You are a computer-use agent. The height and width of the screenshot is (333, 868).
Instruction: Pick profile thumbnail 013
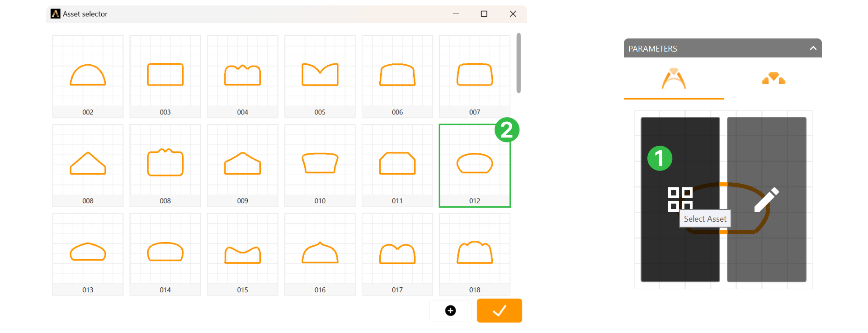(88, 254)
